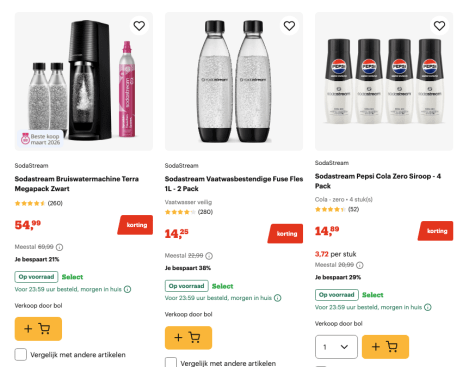Viewport: 475px width, 367px height.
Task: Add Fuse Fles 2 Pack to cart
Action: point(188,338)
